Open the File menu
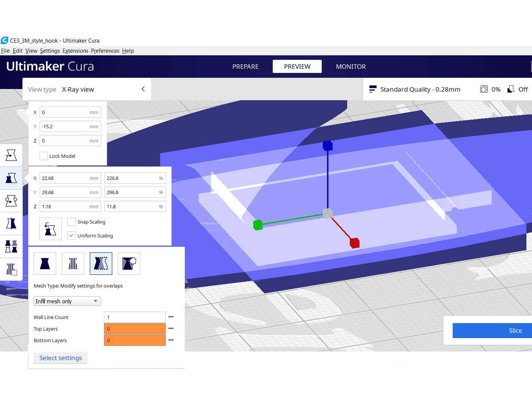Viewport: 532px width, 399px height. [5, 51]
